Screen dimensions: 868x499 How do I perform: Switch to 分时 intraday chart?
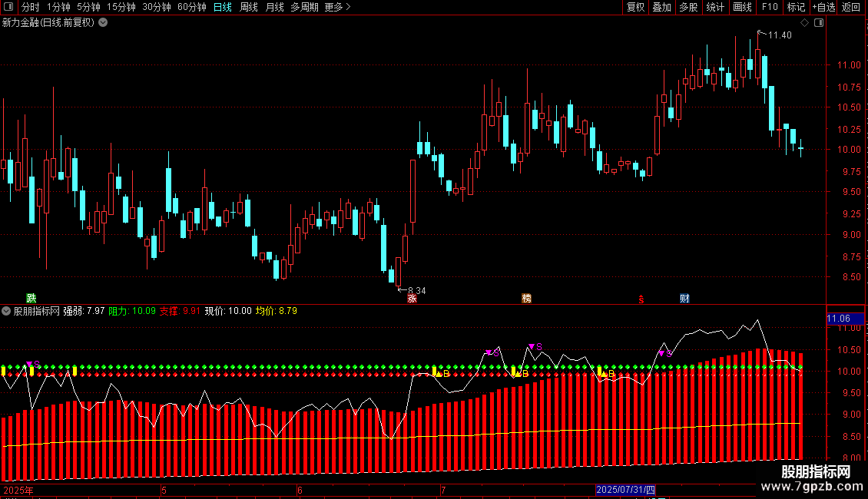31,7
